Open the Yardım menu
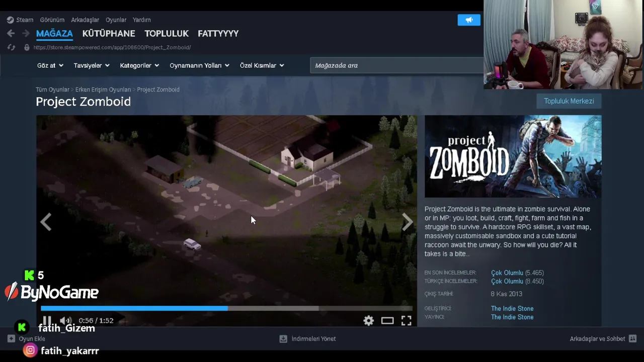 [x=142, y=20]
